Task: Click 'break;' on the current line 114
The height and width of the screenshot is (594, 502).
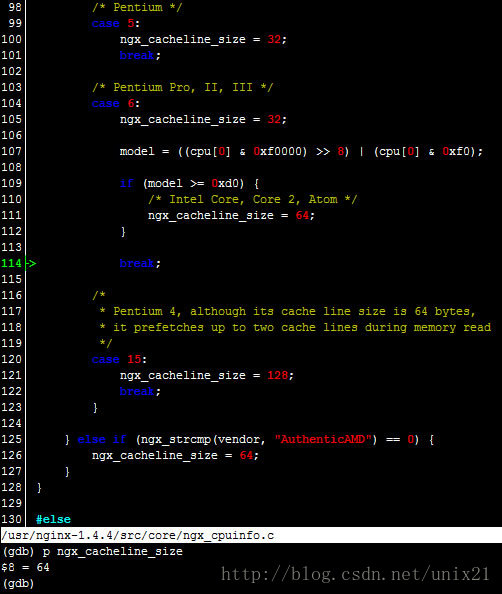Action: click(140, 263)
